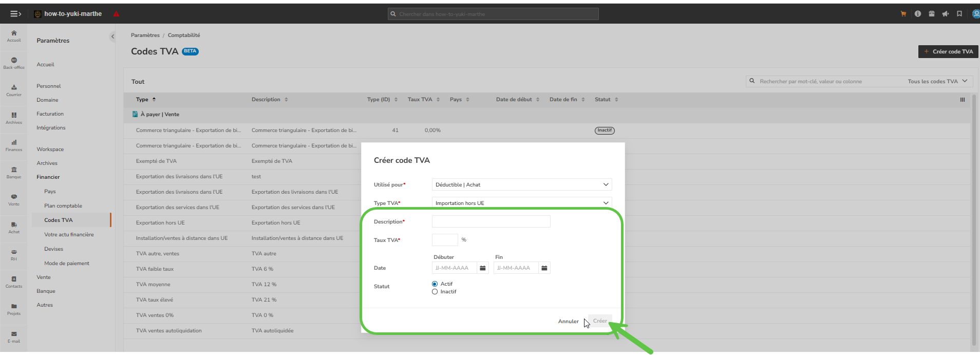The height and width of the screenshot is (355, 980).
Task: Open calendar picker for Débuter date
Action: (x=483, y=268)
